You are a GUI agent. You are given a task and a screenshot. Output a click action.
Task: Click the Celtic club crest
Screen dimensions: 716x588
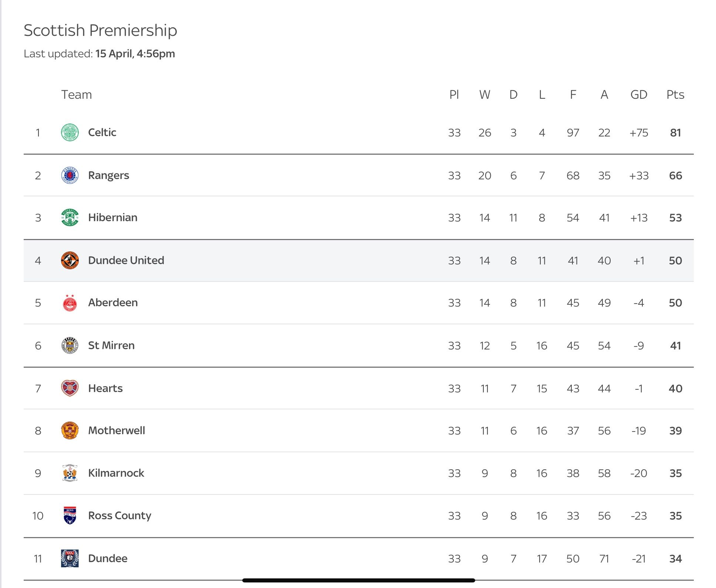70,132
